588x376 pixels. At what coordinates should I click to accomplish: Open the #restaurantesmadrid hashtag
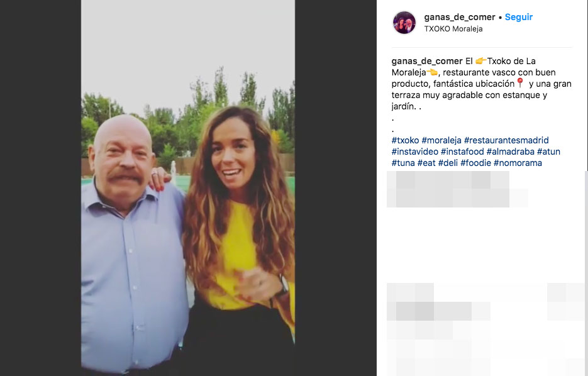pyautogui.click(x=506, y=140)
